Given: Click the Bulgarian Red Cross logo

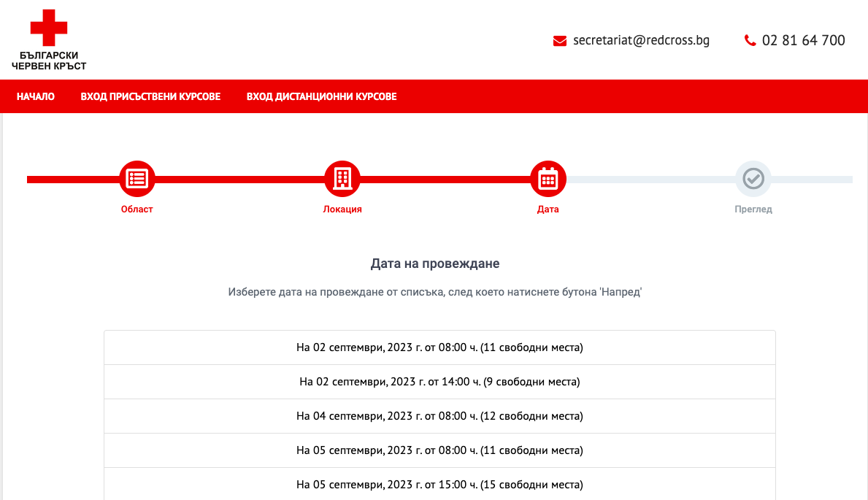Looking at the screenshot, I should tap(49, 40).
